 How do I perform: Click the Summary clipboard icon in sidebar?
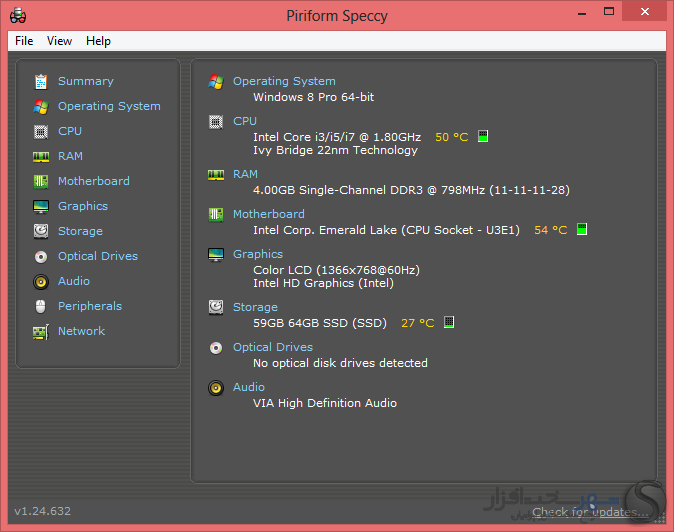[41, 81]
